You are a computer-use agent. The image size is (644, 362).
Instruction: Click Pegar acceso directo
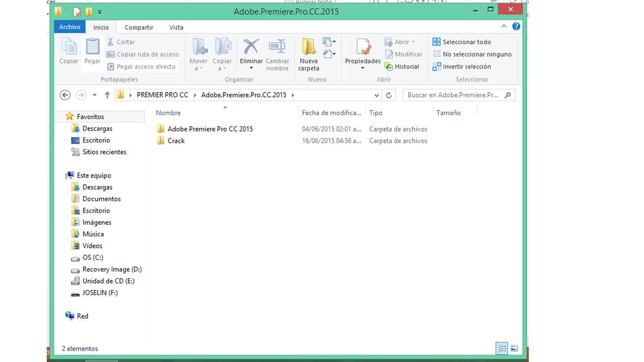coord(141,66)
